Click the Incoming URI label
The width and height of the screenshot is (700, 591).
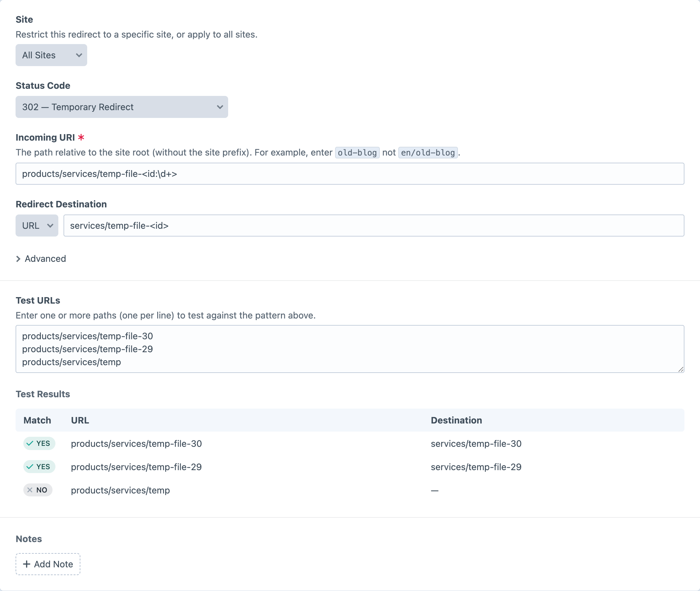tap(45, 137)
